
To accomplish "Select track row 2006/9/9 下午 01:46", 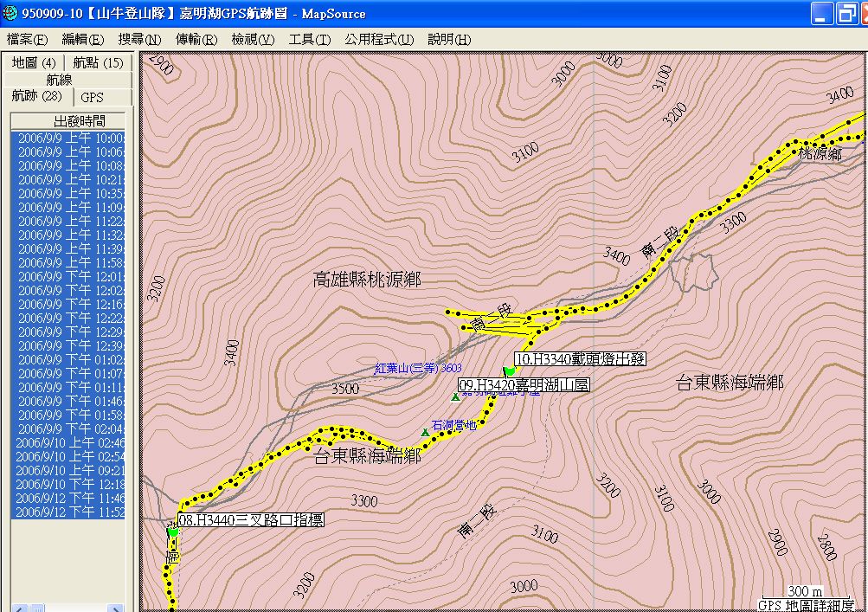I will coord(68,401).
